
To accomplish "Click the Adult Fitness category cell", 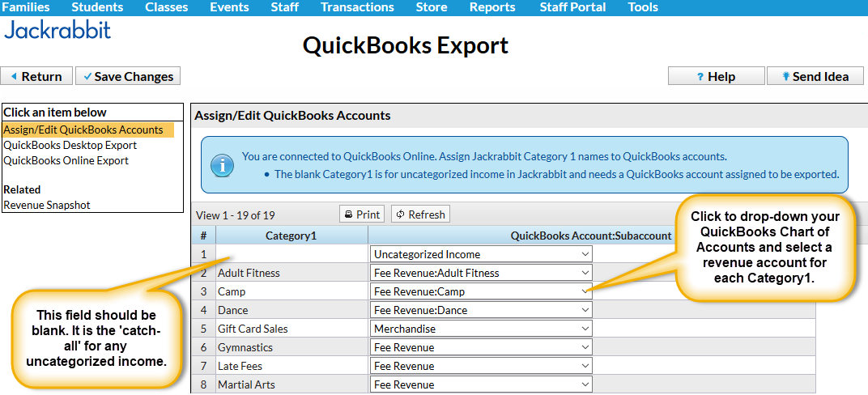I will tap(291, 273).
